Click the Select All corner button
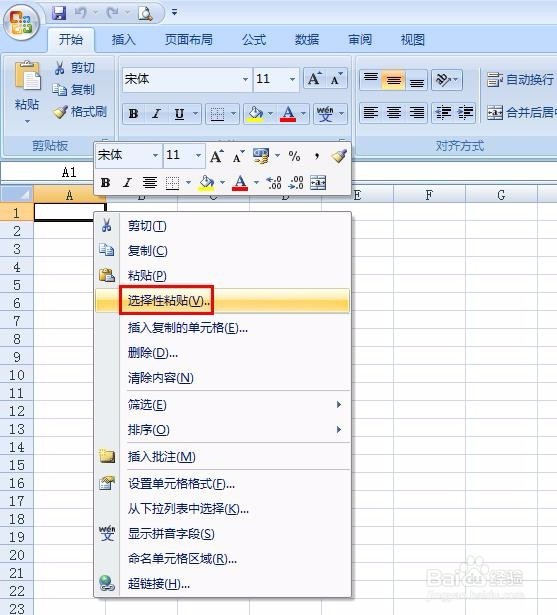This screenshot has width=557, height=615. (16, 194)
